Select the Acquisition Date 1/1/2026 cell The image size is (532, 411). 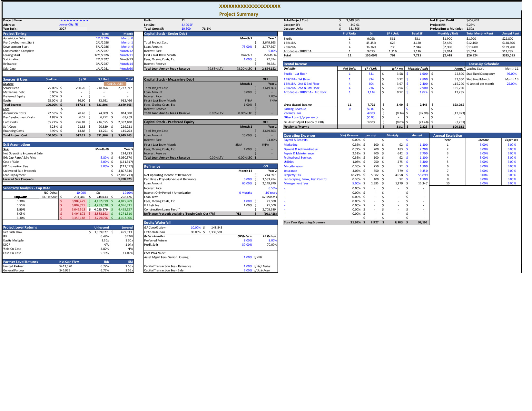tap(102, 38)
